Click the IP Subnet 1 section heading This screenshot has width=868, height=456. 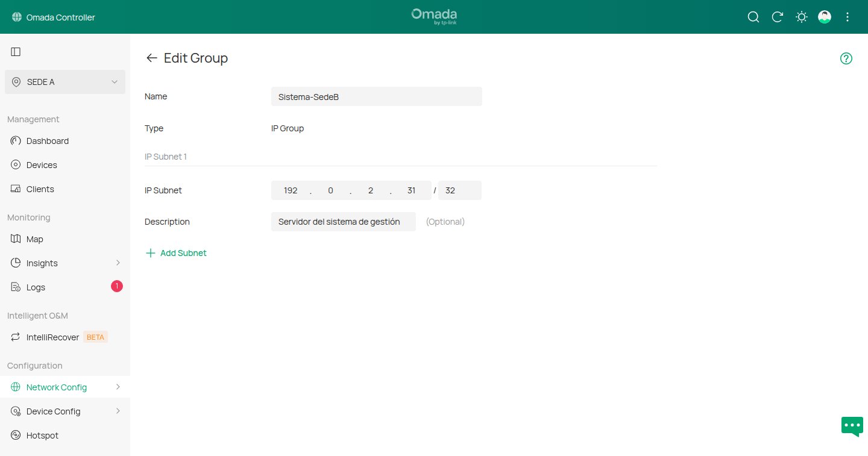tap(166, 157)
